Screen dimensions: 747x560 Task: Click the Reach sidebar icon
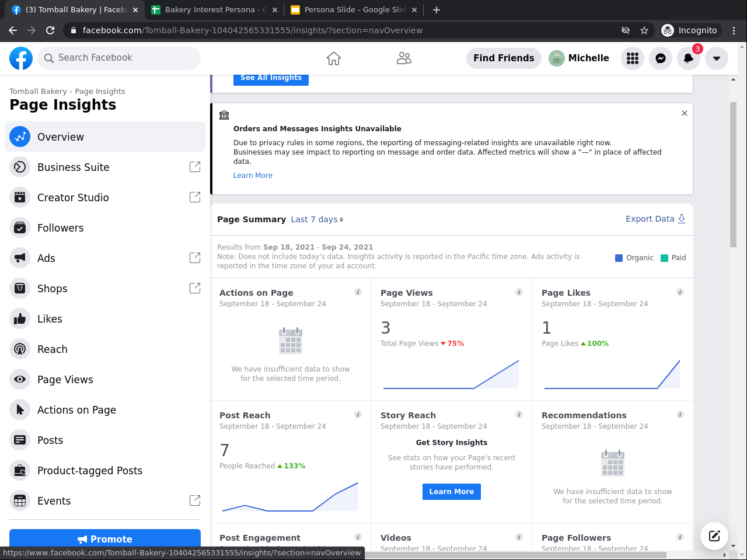click(x=20, y=349)
